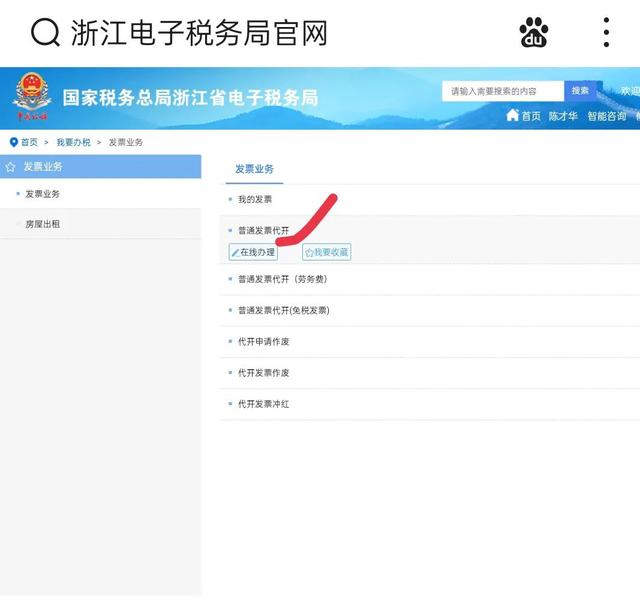This screenshot has width=640, height=605.
Task: Tap the Baidu paw icon
Action: point(534,33)
